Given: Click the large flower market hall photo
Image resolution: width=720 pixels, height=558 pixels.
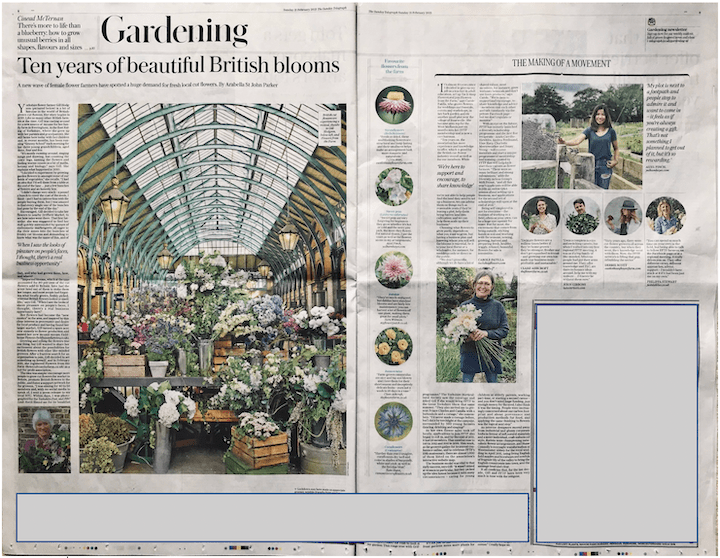Looking at the screenshot, I should tap(210, 288).
